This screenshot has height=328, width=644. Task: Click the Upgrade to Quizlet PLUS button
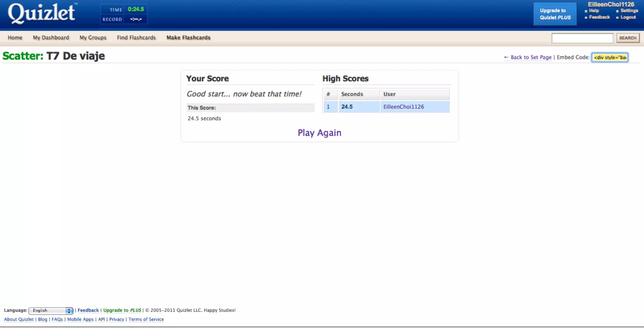point(555,14)
